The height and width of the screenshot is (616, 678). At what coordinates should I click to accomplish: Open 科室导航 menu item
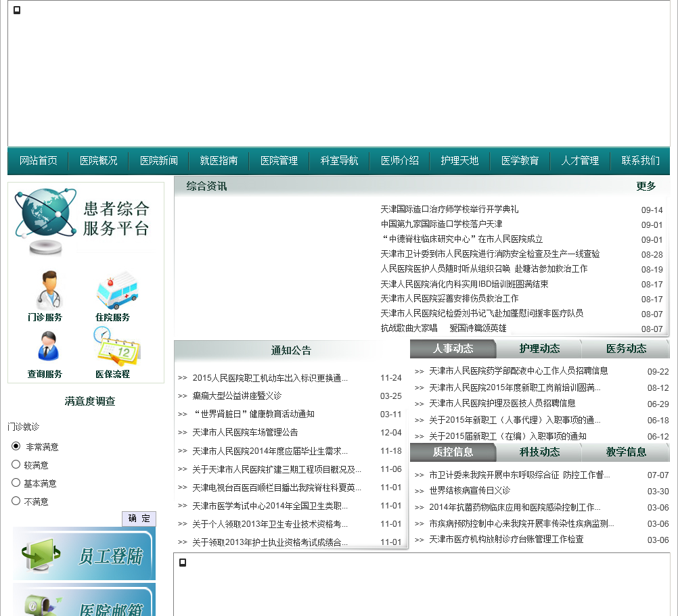(339, 161)
